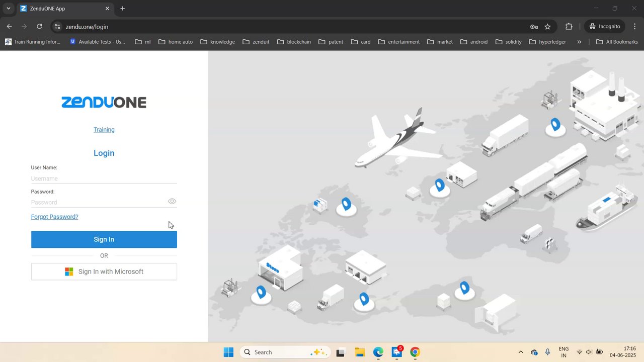
Task: Expand hidden bookmarks chevron
Action: click(579, 42)
